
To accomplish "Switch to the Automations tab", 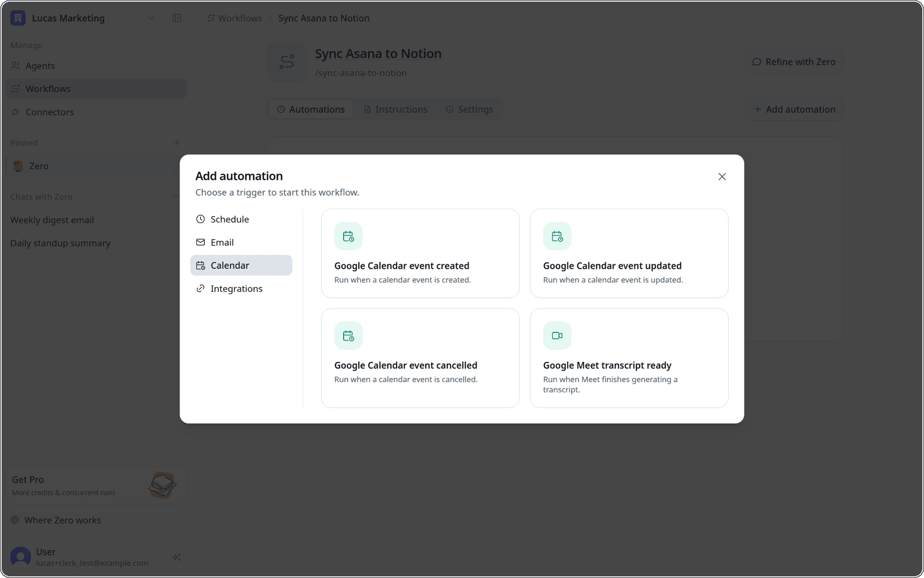I will tap(311, 109).
